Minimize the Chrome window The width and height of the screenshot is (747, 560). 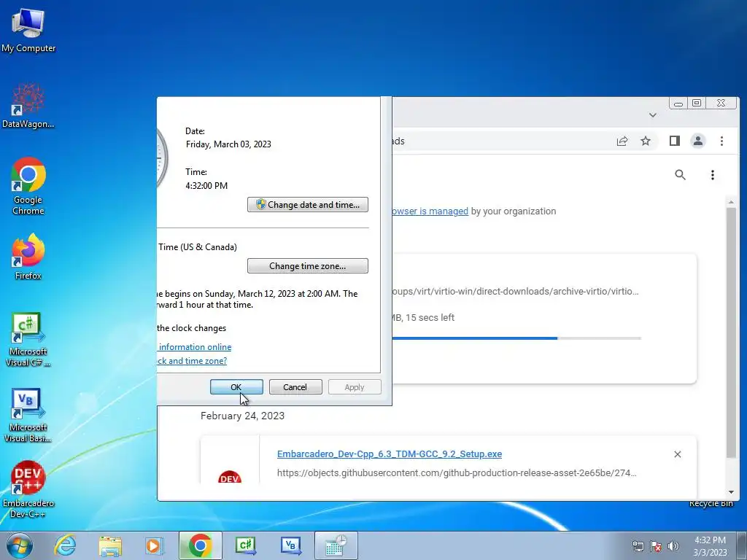[678, 103]
